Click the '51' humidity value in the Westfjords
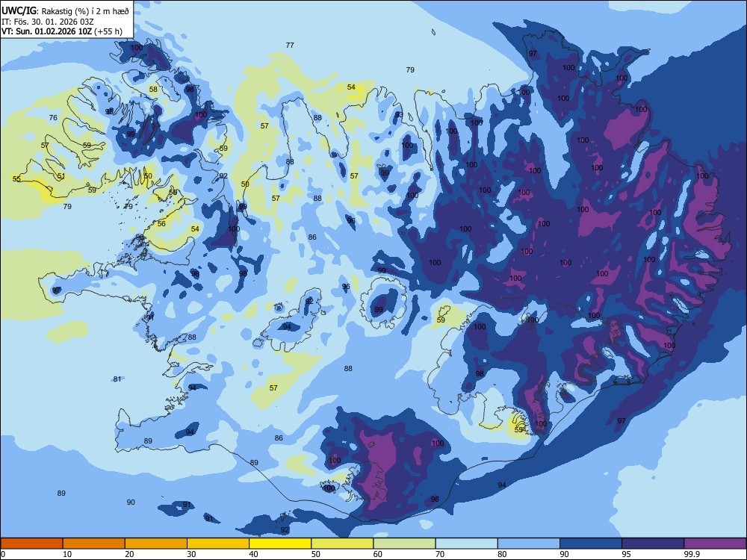The width and height of the screenshot is (747, 560). (x=61, y=176)
